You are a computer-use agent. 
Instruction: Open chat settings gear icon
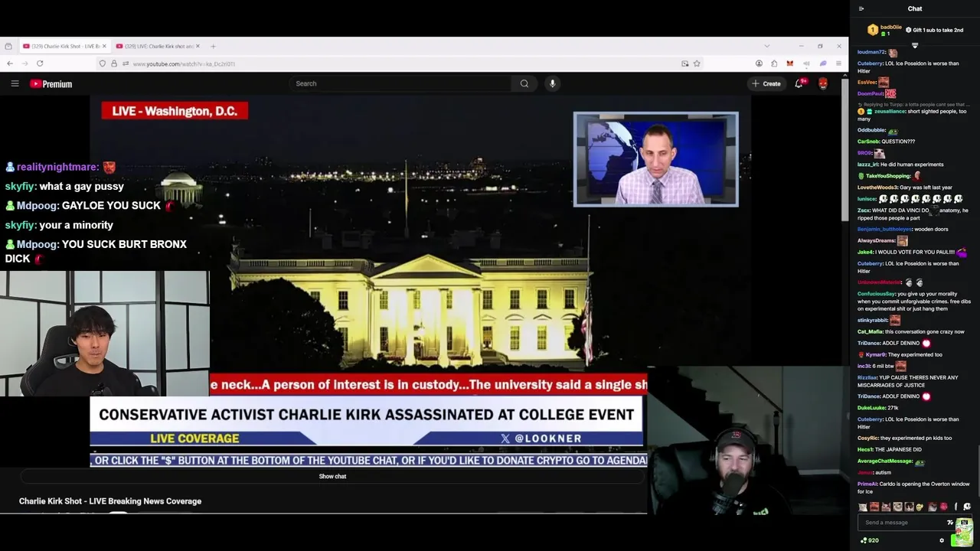(x=942, y=540)
